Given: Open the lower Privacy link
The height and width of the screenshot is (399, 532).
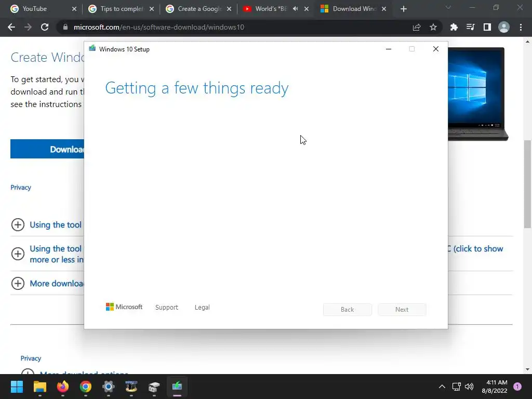Looking at the screenshot, I should coord(31,358).
